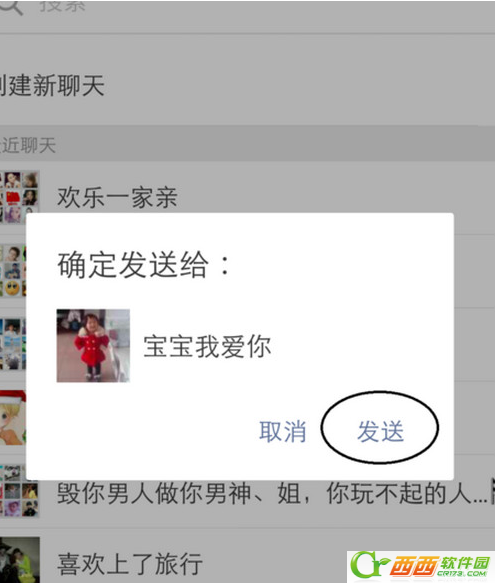Select the 欢乐一家亲 chat name

[x=117, y=197]
